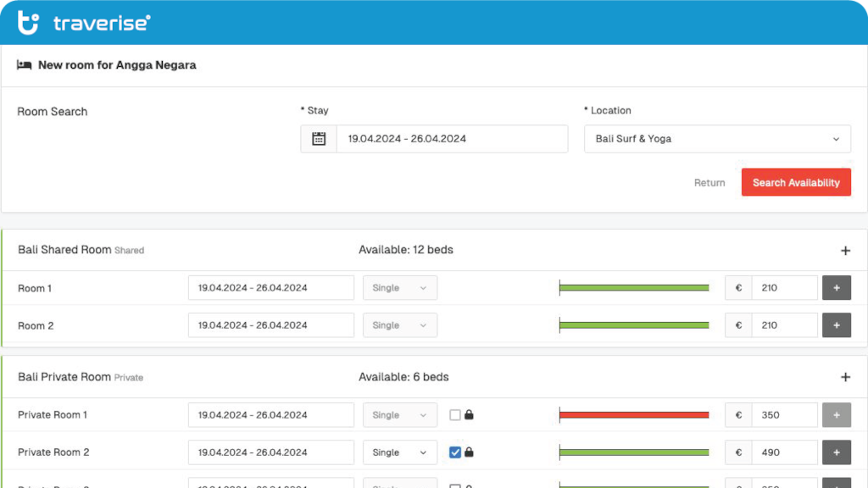Click the bed icon in the page header
The image size is (868, 488).
click(x=24, y=65)
